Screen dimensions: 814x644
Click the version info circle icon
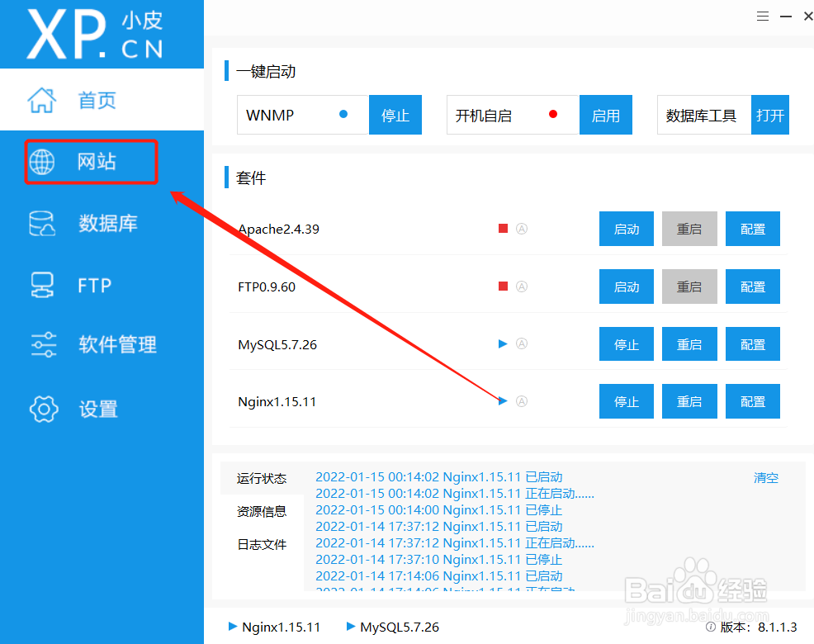(711, 627)
